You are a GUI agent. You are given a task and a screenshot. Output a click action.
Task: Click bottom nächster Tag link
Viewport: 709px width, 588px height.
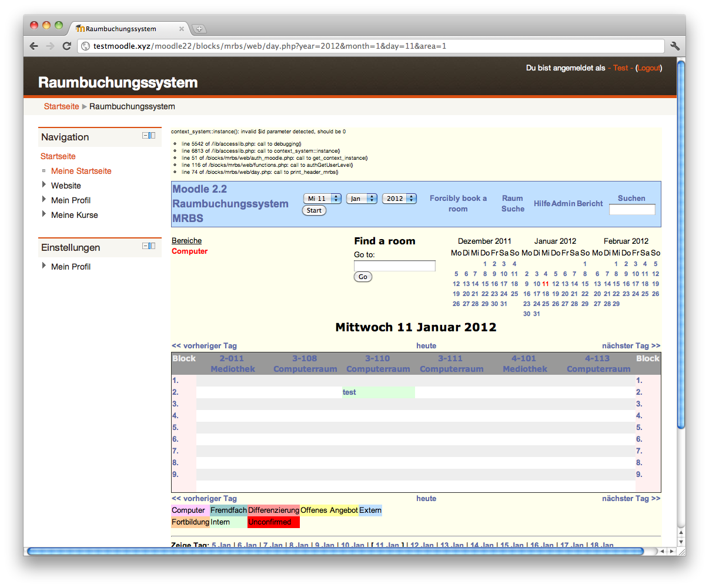(631, 499)
